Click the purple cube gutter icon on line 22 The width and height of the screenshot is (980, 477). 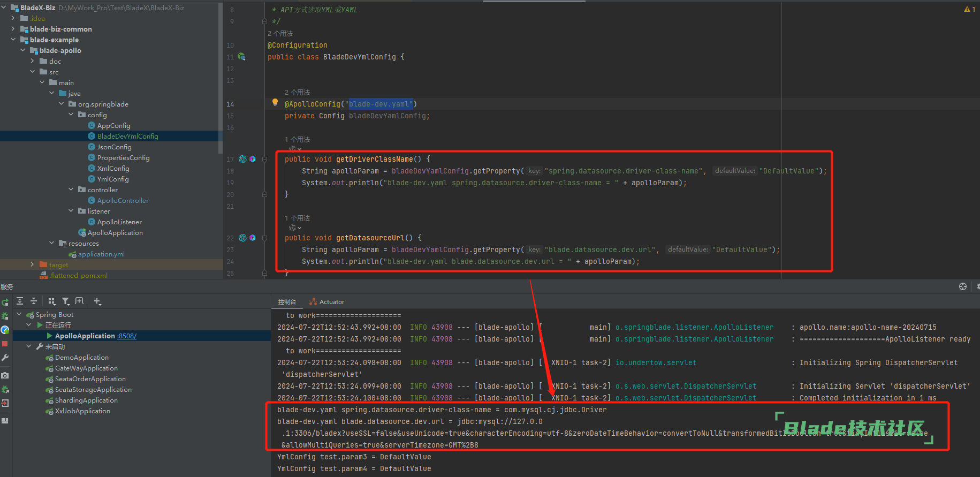pyautogui.click(x=253, y=238)
